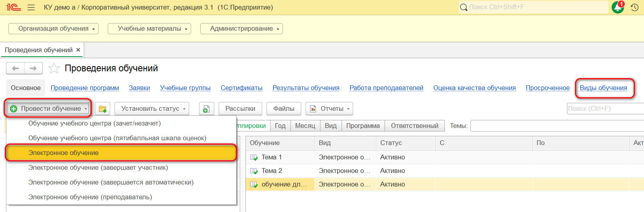Screen dimensions: 644x212
Task: Click the copy document icon button
Action: (206, 108)
